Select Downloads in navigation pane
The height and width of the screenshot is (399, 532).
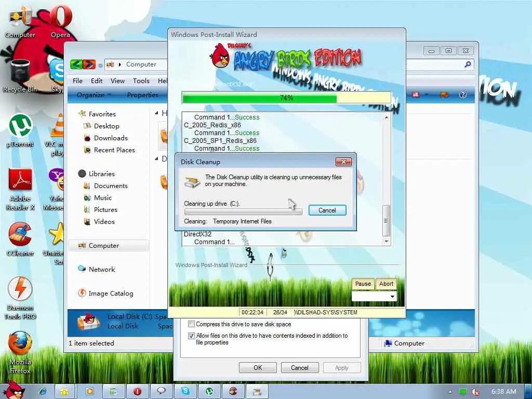111,138
